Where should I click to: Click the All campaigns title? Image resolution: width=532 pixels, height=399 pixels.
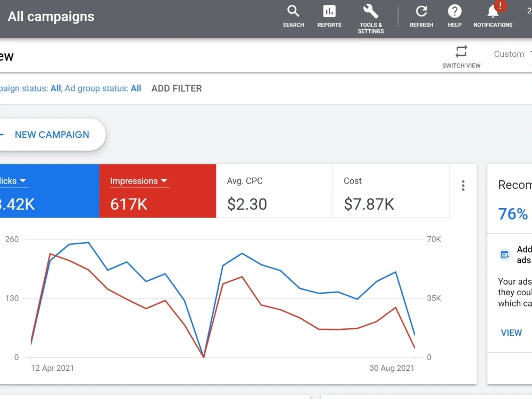pos(51,16)
